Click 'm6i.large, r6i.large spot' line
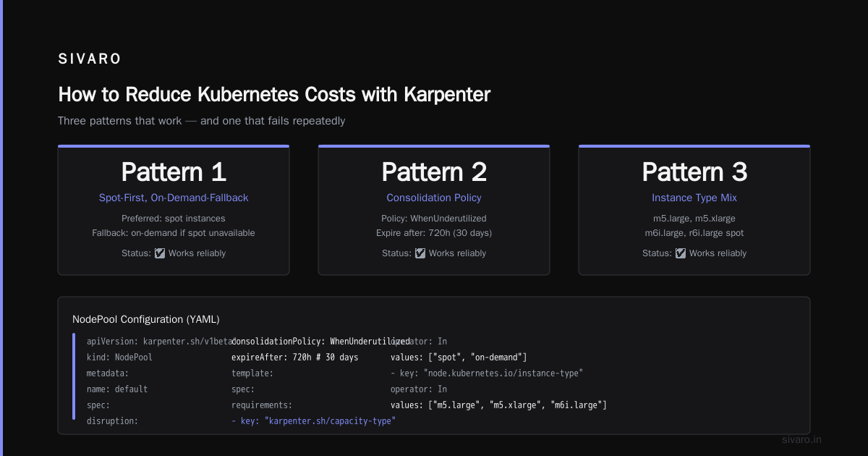868x456 pixels. pyautogui.click(x=694, y=233)
